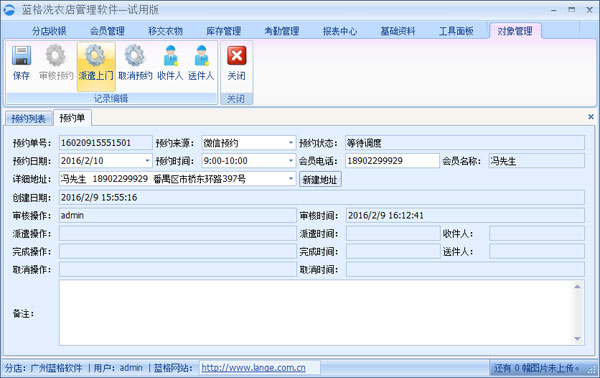Click the 审核操作 admin field
Image resolution: width=600 pixels, height=378 pixels.
178,215
